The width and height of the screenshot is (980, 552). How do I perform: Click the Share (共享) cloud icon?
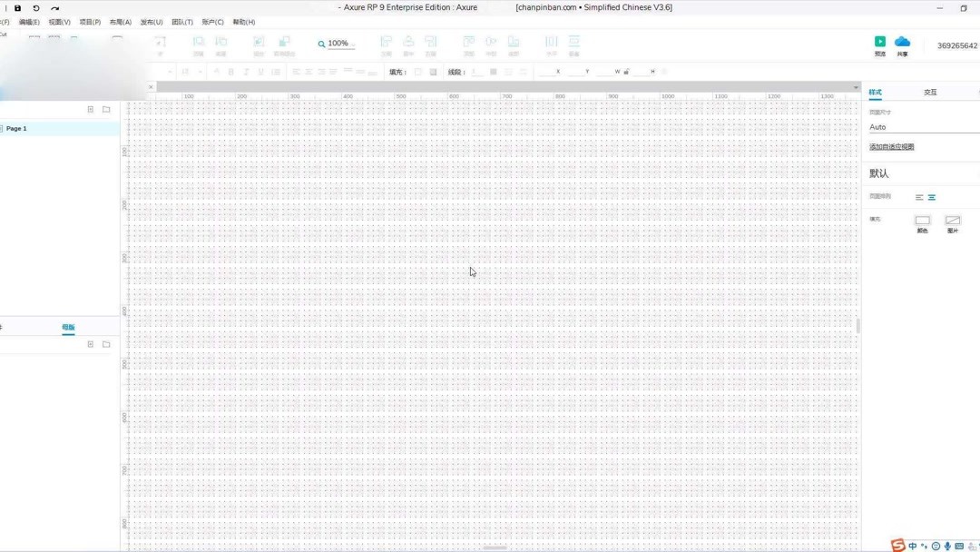(901, 41)
